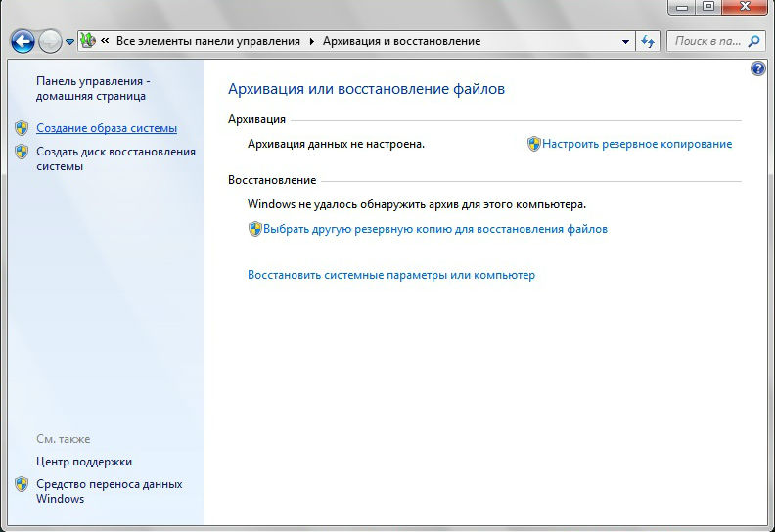Open 'Панель управления - домашняя страница' link
Viewport: 775px width, 532px height.
click(91, 89)
